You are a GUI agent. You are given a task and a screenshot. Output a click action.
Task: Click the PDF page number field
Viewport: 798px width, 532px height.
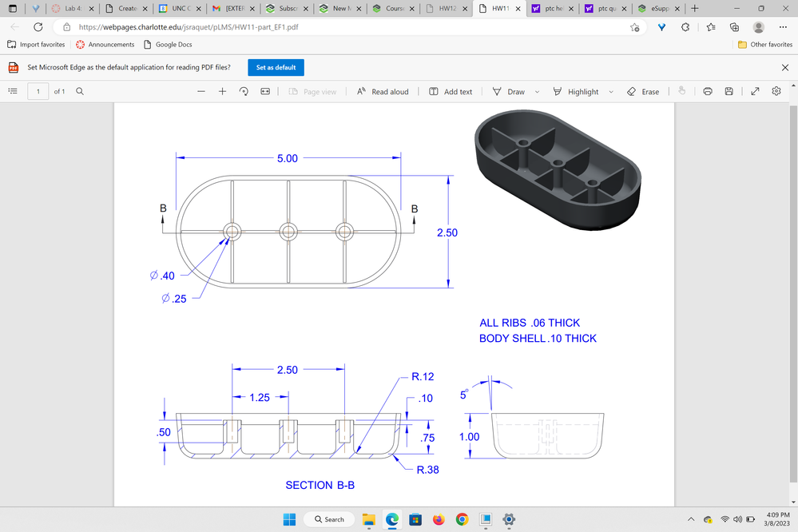[x=38, y=91]
